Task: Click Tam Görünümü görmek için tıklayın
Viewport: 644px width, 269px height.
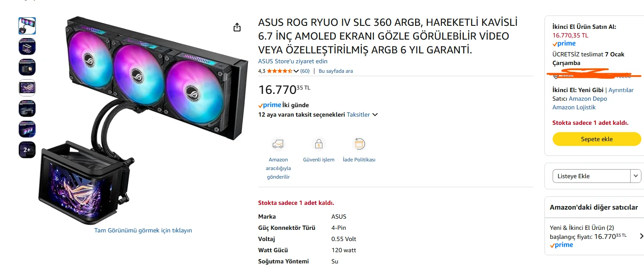Action: [143, 230]
